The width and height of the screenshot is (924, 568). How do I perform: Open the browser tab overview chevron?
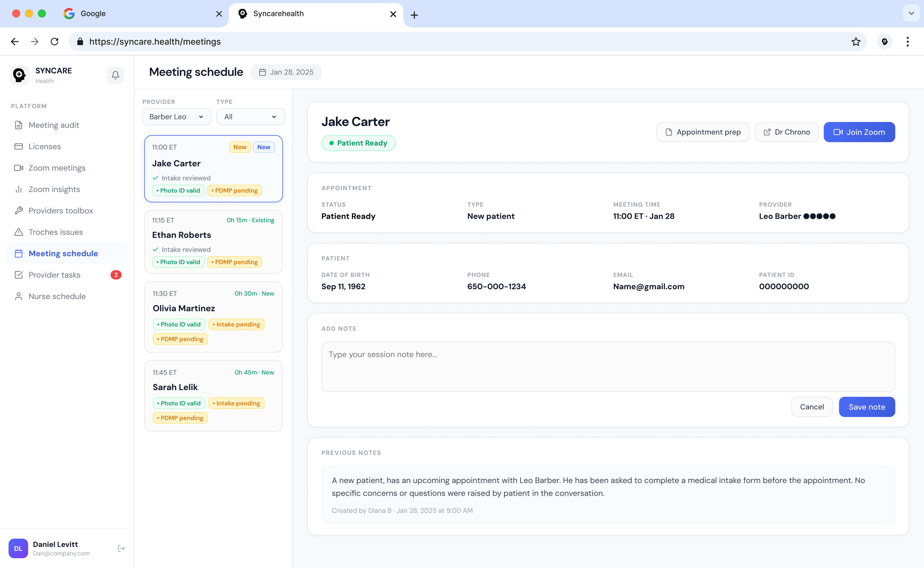911,13
